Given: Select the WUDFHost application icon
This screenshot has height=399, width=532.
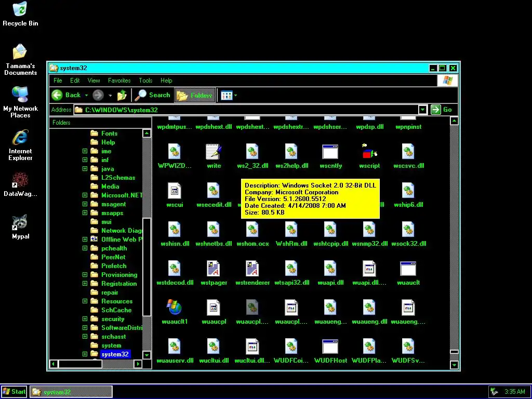Looking at the screenshot, I should point(330,347).
